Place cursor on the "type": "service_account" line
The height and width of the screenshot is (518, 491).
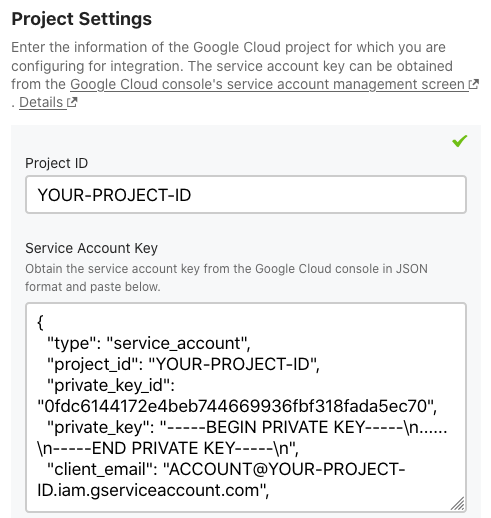pos(149,343)
